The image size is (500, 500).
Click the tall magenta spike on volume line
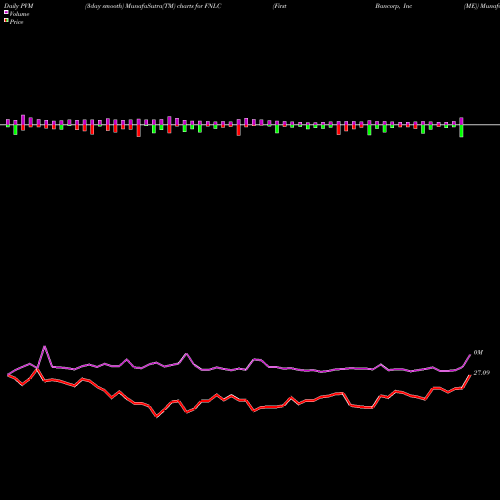coord(45,347)
